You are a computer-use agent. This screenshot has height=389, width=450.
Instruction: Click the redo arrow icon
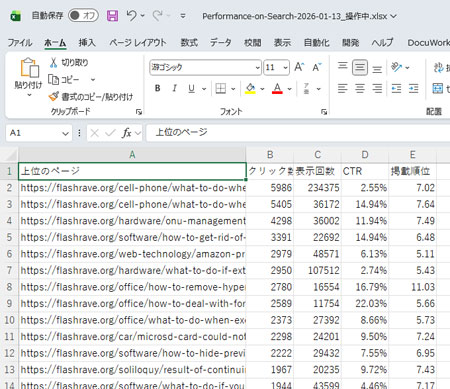[x=157, y=15]
